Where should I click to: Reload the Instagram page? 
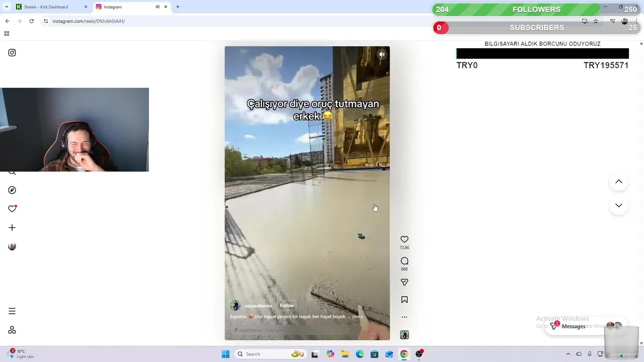31,21
